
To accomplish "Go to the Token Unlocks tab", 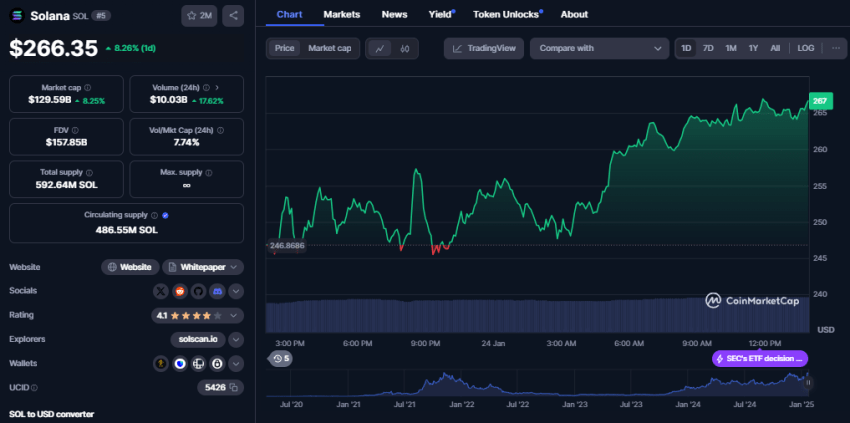I will (x=508, y=15).
